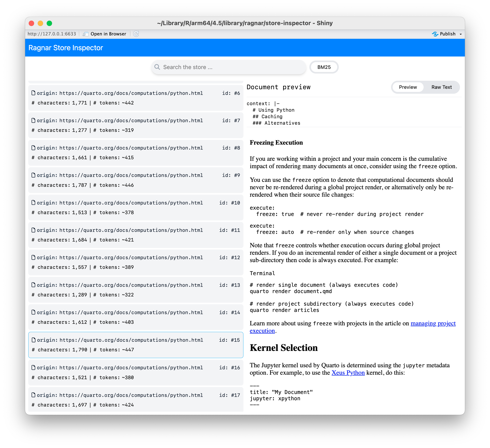Click the document icon on chunk #17
The width and height of the screenshot is (490, 448).
click(34, 395)
